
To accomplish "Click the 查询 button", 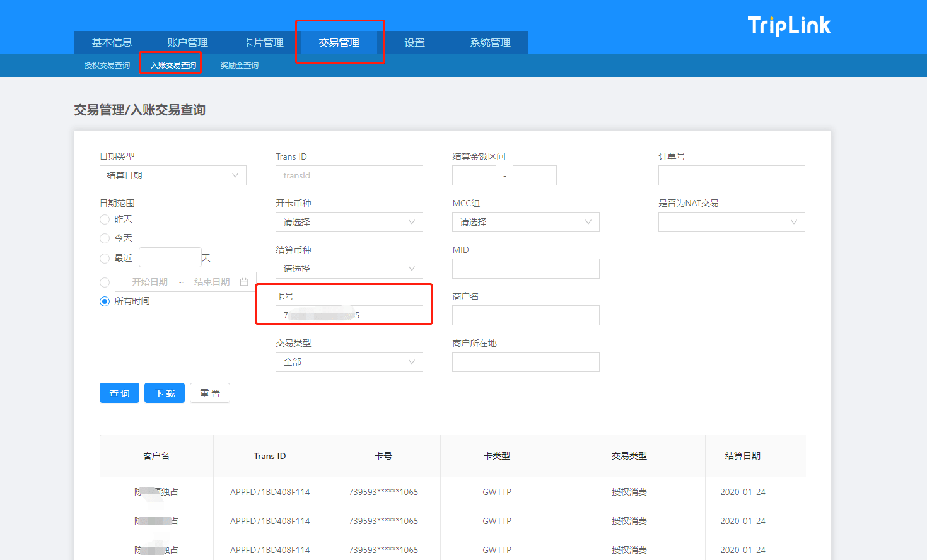I will [x=119, y=393].
